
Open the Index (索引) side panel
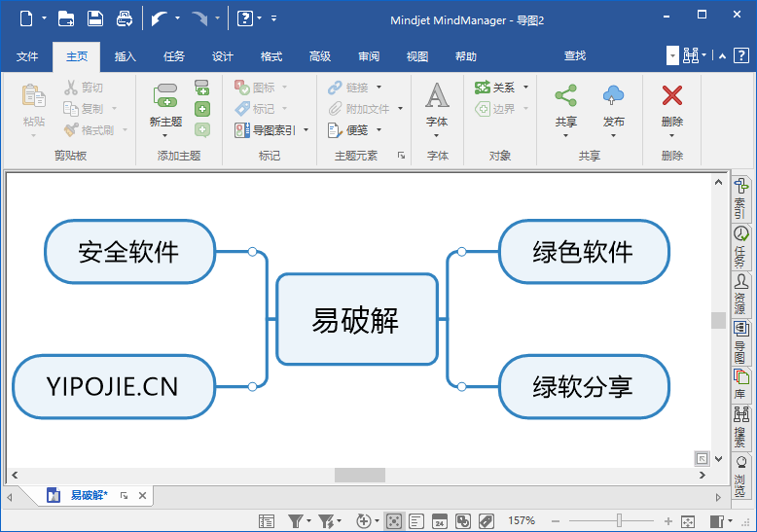pos(741,197)
